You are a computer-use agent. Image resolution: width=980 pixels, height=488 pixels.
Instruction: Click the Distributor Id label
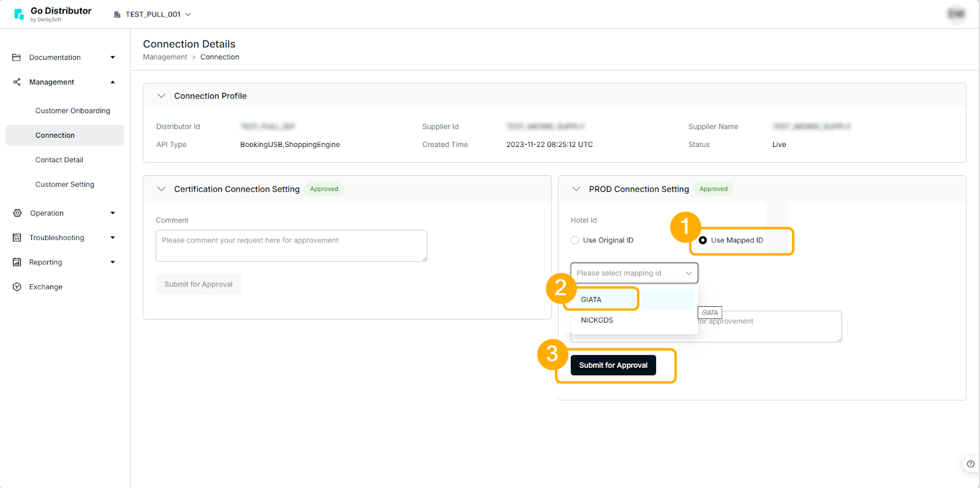pos(178,127)
